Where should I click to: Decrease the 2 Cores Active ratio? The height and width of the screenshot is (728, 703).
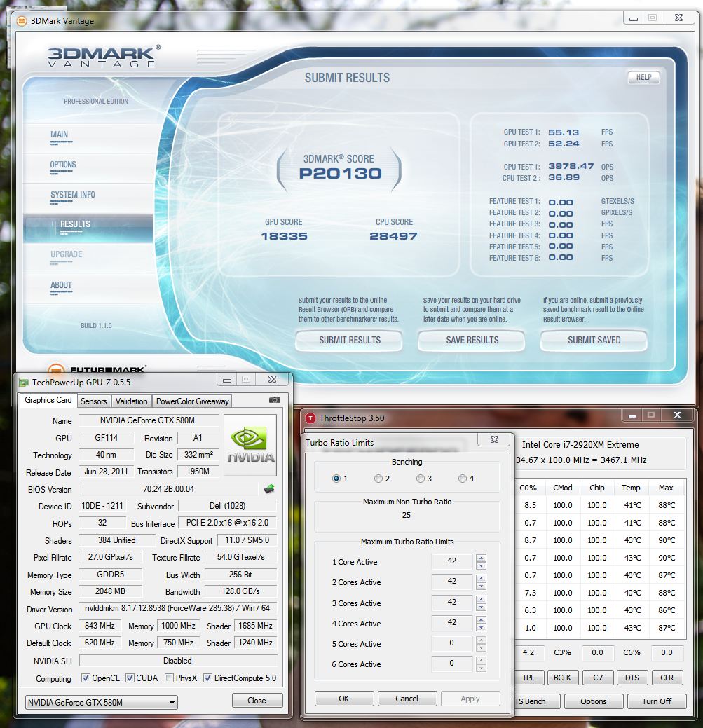482,586
